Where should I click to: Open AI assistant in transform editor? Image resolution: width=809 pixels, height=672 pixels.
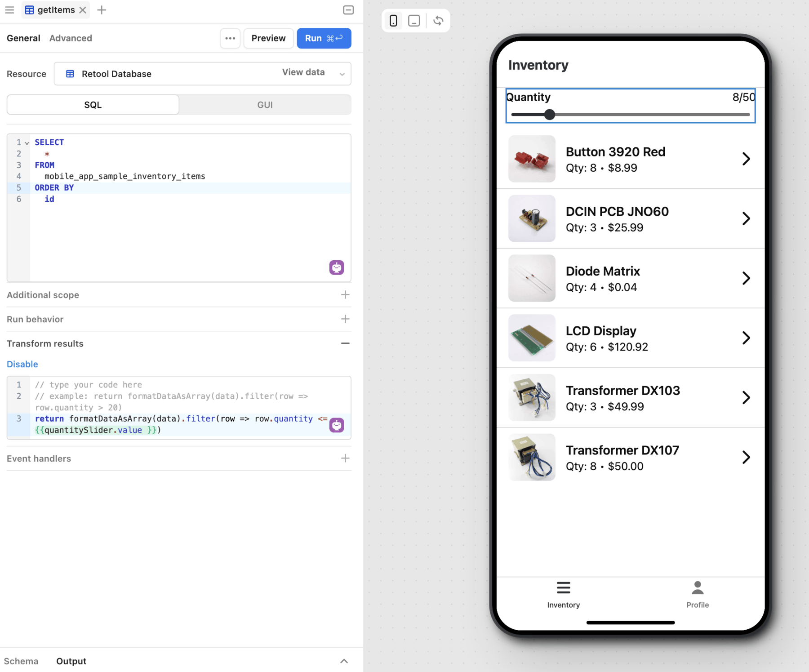point(337,425)
